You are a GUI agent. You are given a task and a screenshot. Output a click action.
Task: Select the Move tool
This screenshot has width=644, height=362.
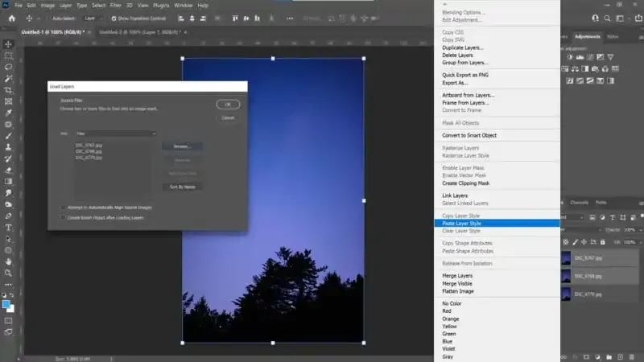8,44
